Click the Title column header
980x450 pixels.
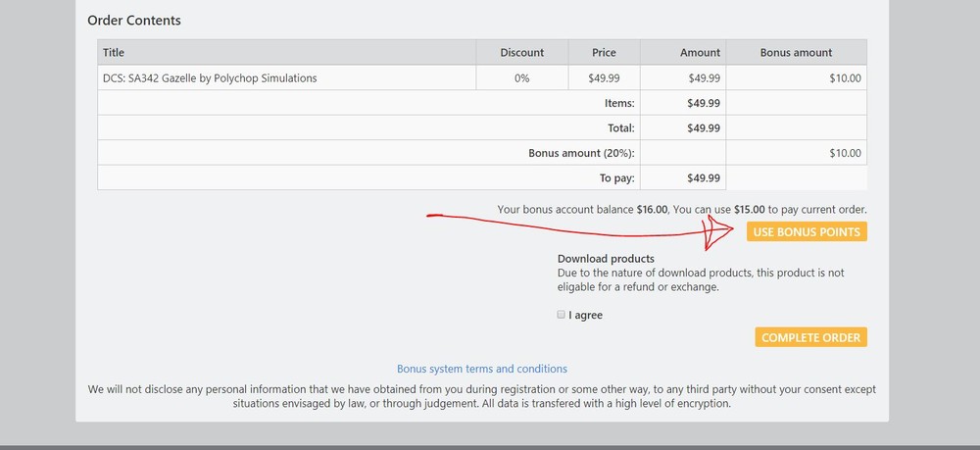coord(114,53)
